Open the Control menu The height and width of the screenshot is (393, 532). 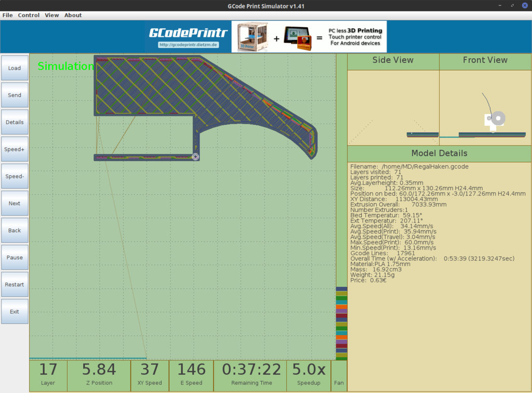(x=29, y=15)
